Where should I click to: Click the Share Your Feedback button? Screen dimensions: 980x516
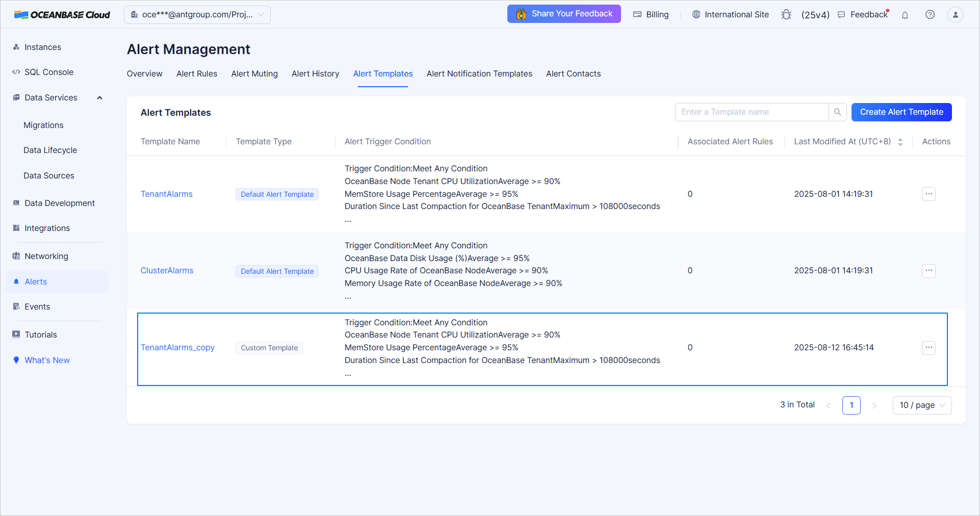564,14
